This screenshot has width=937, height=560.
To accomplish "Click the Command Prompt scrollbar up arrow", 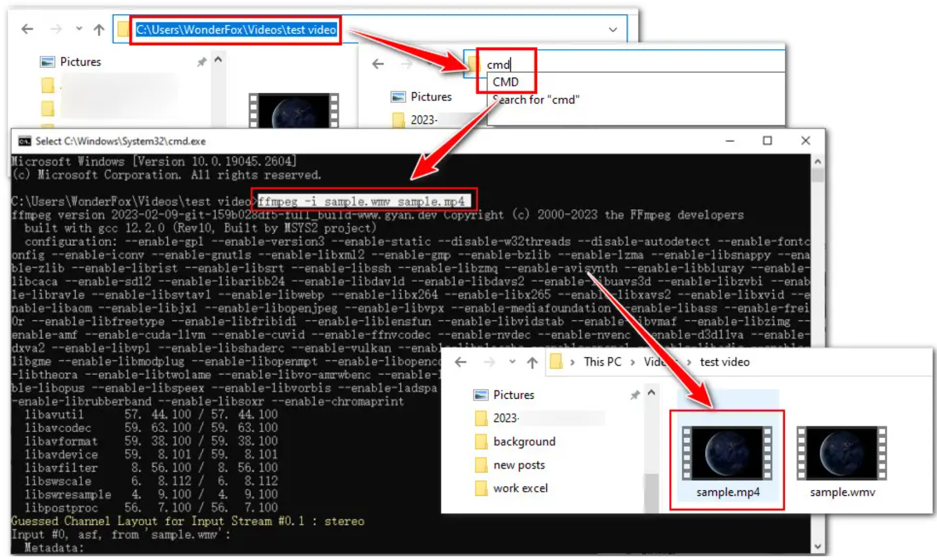I will tap(817, 161).
